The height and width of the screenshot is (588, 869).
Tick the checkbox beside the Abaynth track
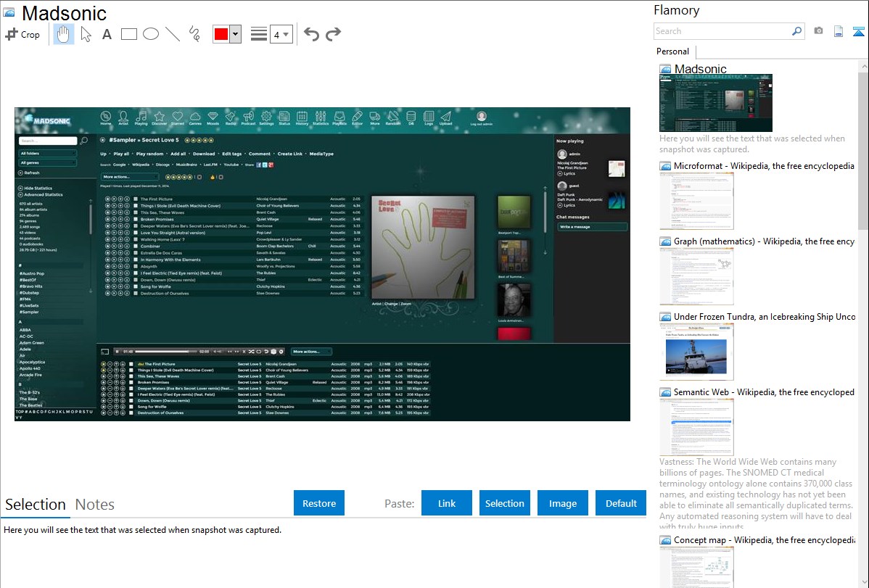[135, 267]
